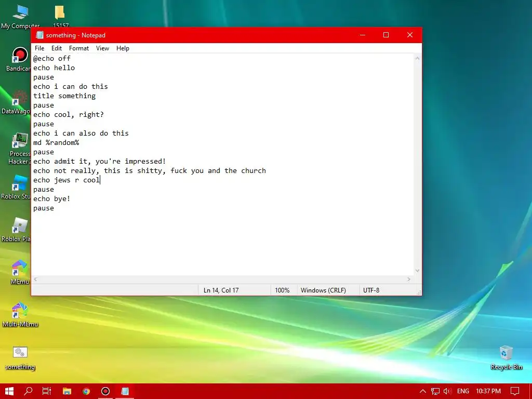Launch the Roblox Studio shortcut
Image resolution: width=532 pixels, height=399 pixels.
(x=16, y=187)
